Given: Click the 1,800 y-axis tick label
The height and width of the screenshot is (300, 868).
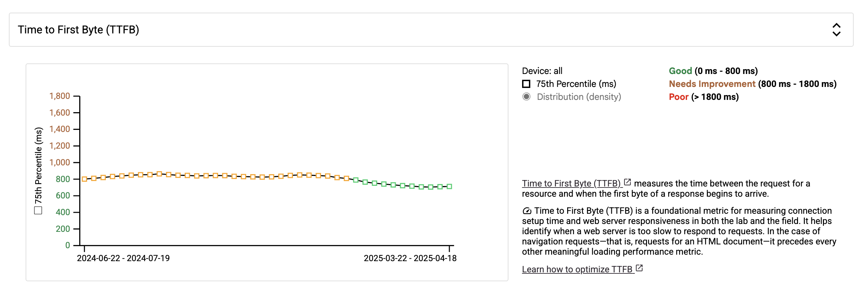Looking at the screenshot, I should click(x=60, y=96).
